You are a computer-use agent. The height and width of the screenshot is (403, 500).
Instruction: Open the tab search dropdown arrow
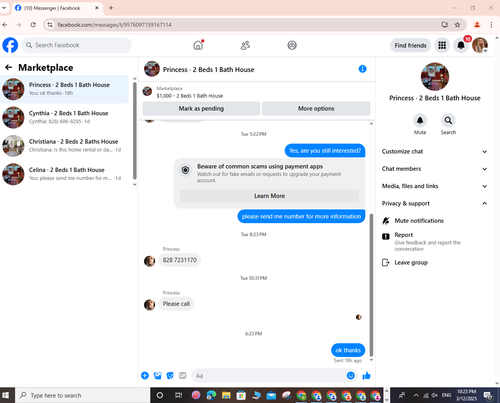[4, 8]
